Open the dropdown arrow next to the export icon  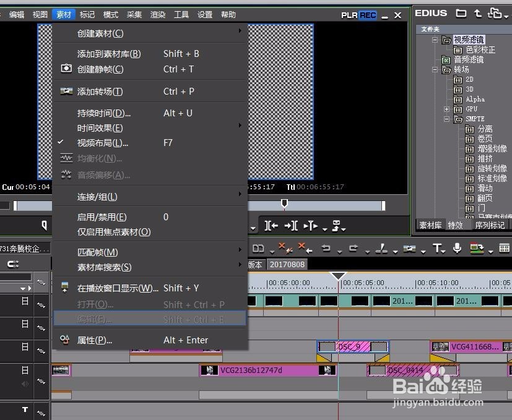344,229
